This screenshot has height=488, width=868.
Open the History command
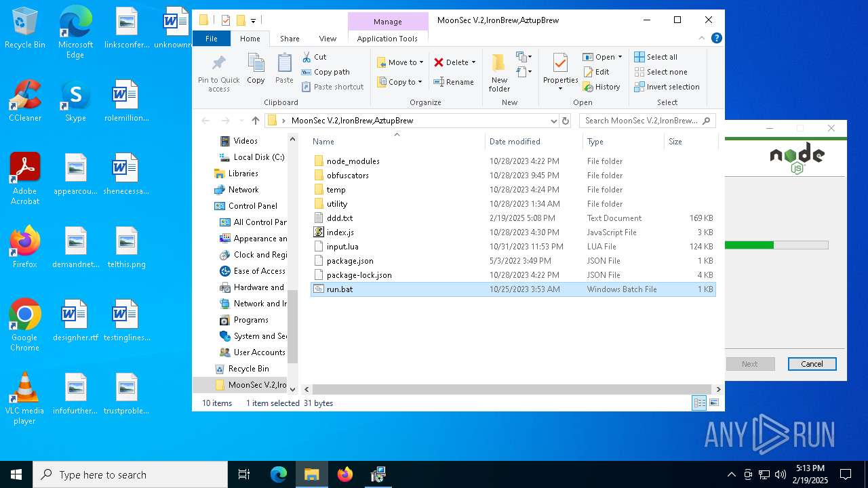pos(601,87)
